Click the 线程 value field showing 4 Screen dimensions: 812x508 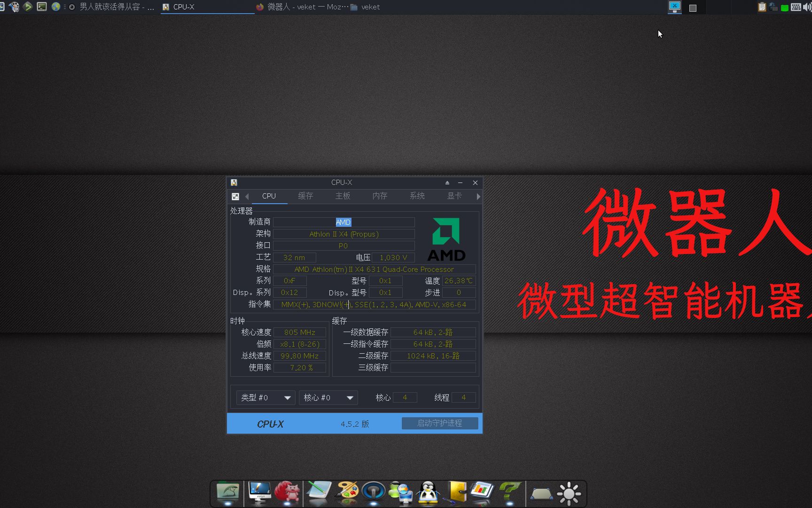coord(463,397)
